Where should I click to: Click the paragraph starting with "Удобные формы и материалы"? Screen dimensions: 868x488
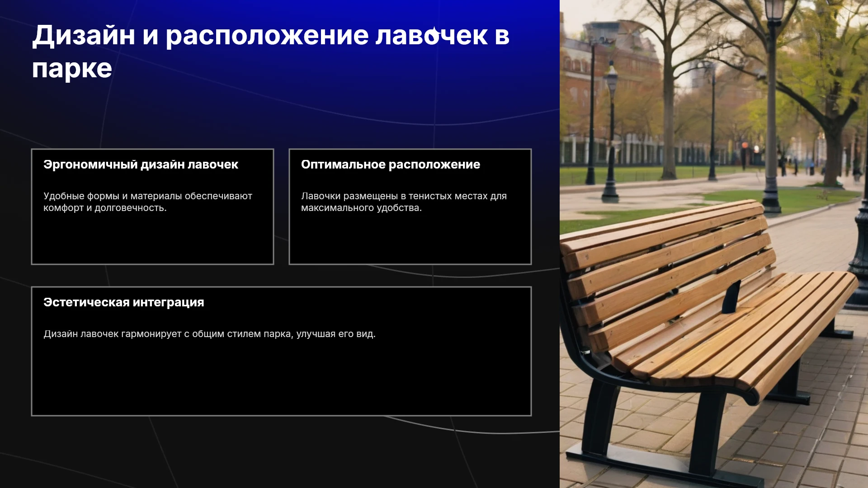coord(148,202)
